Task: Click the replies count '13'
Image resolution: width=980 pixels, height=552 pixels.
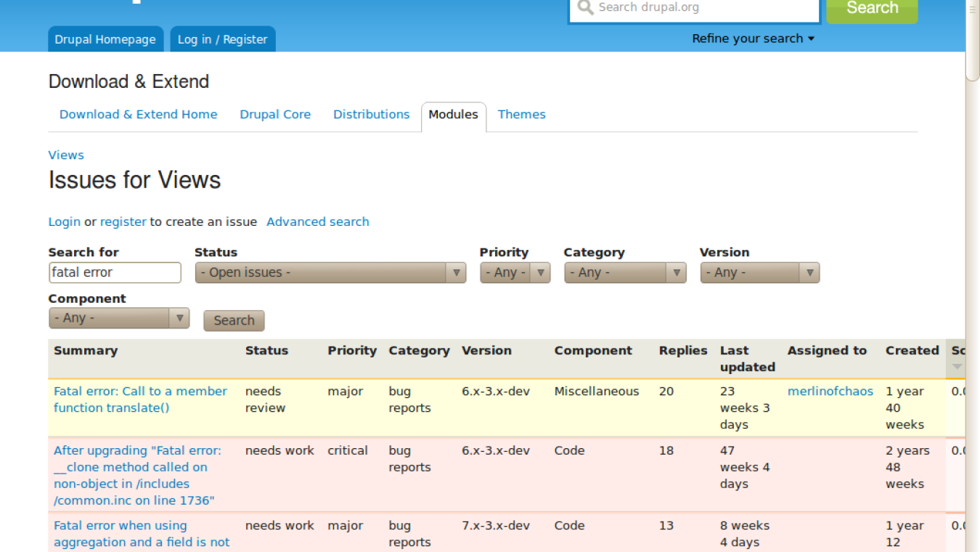Action: (x=666, y=525)
